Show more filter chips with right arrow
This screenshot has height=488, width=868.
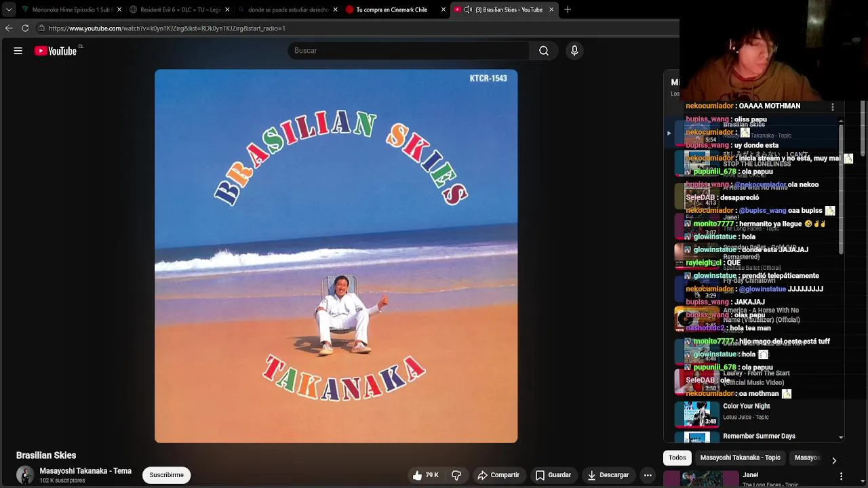tap(834, 461)
